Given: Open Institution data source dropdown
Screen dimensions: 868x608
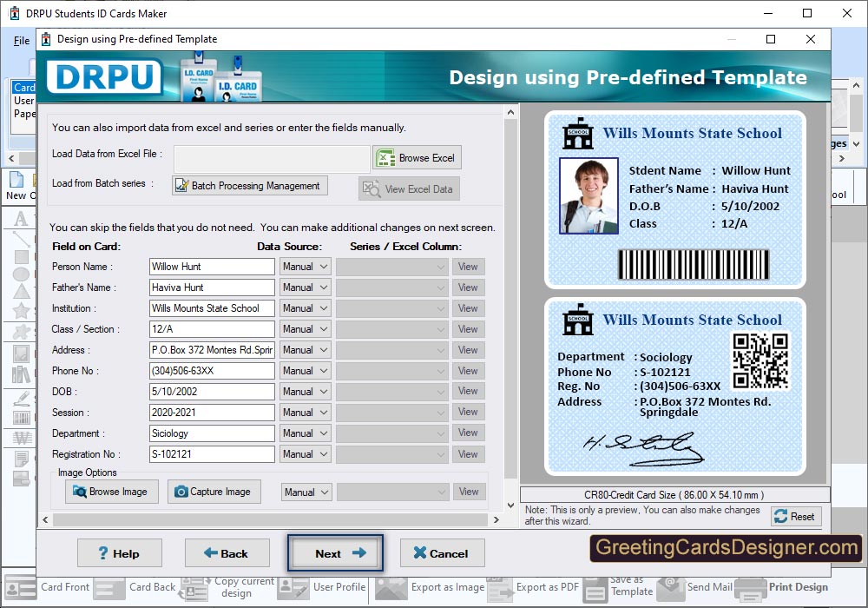Looking at the screenshot, I should 306,308.
